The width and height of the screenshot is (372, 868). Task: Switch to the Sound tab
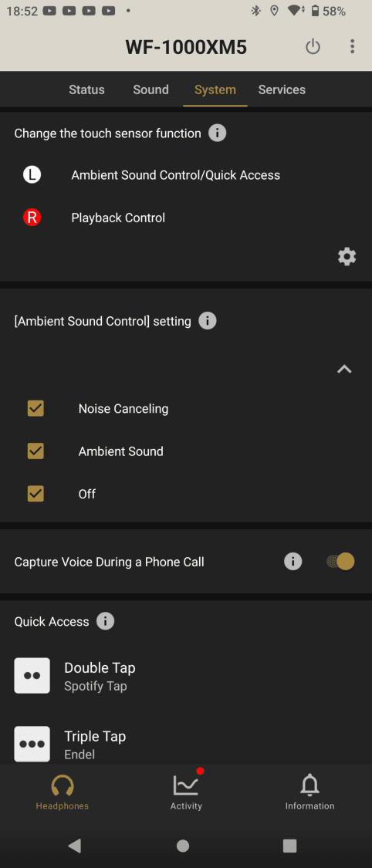click(150, 90)
